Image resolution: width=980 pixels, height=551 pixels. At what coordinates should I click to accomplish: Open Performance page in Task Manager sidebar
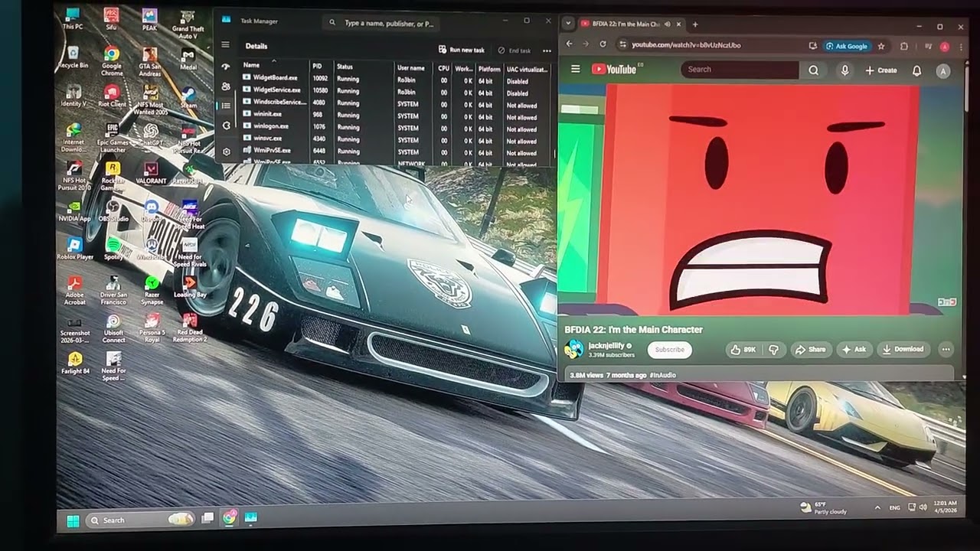coord(226,67)
